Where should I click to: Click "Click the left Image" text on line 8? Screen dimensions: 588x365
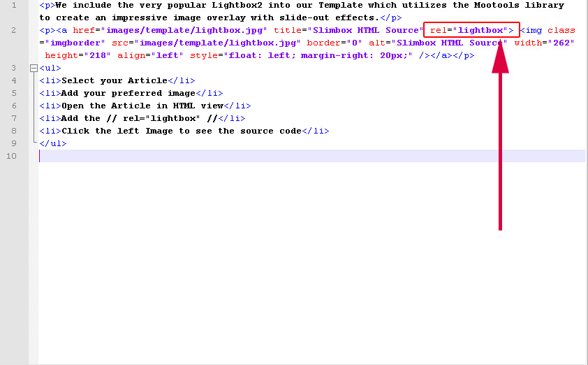pyautogui.click(x=182, y=131)
